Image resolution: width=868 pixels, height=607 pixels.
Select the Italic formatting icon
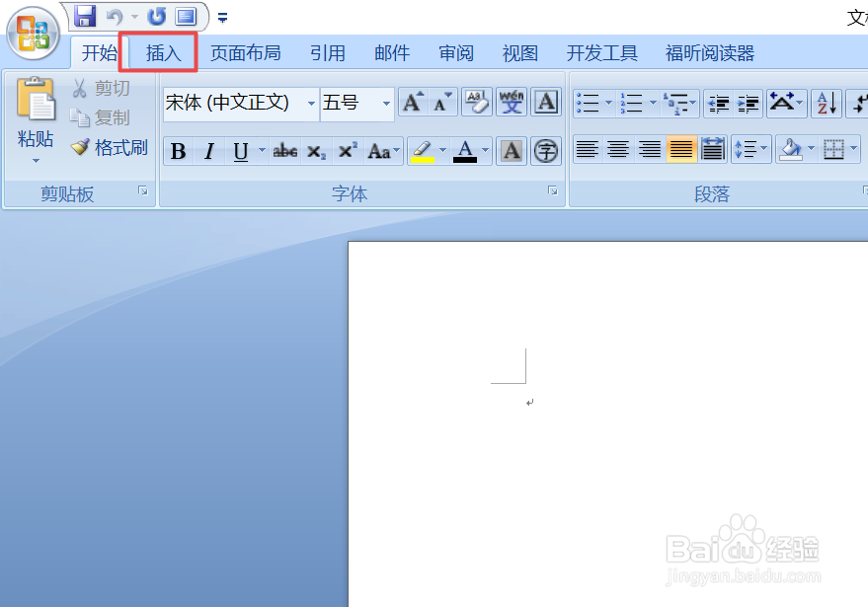coord(209,150)
